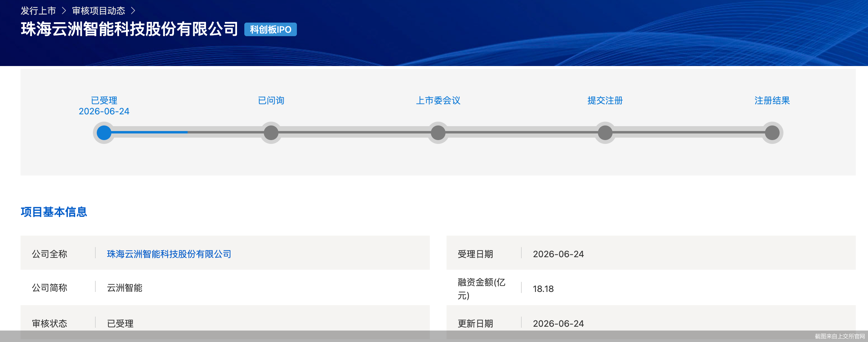Open the company full name link in the table
The height and width of the screenshot is (342, 868).
coord(169,254)
